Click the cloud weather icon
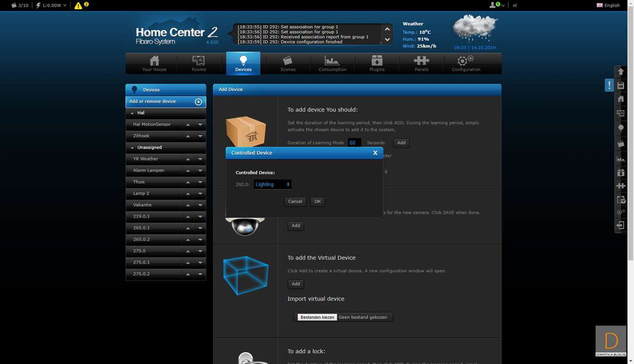The height and width of the screenshot is (364, 634). (475, 28)
